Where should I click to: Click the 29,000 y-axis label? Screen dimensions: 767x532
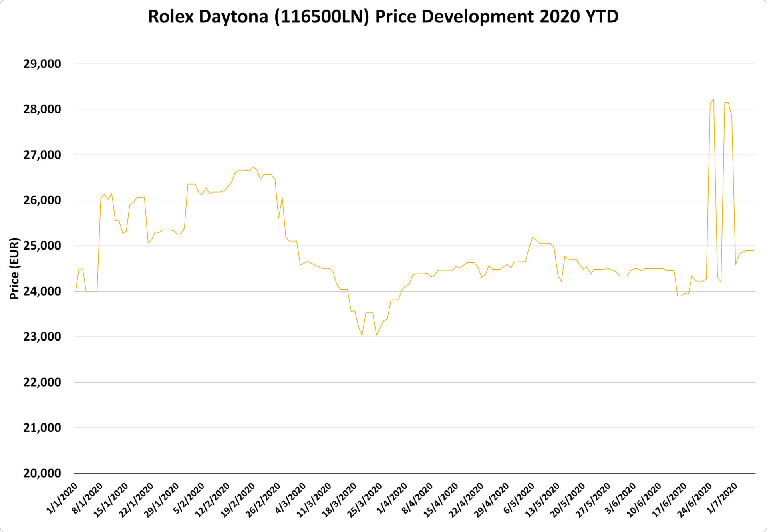coord(42,64)
